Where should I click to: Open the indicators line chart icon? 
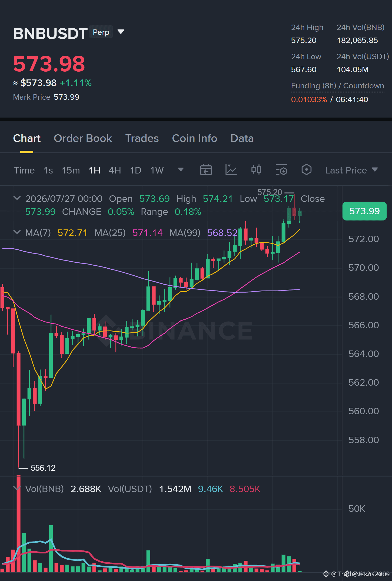click(x=231, y=170)
